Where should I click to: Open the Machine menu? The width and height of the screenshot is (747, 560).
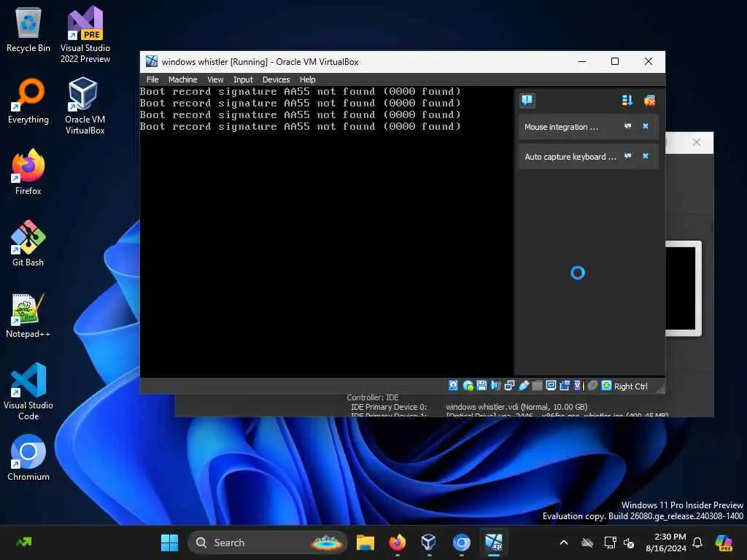pyautogui.click(x=182, y=79)
